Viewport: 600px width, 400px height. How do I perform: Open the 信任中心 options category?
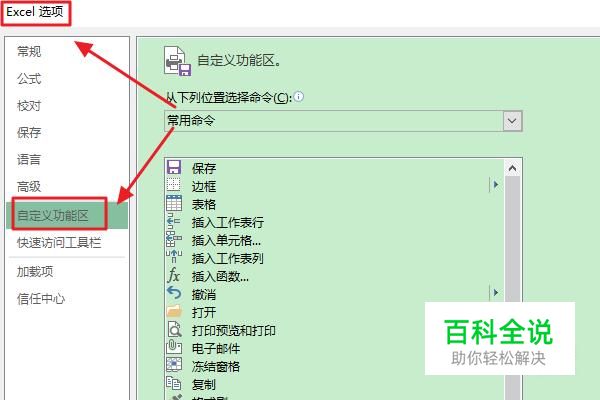coord(41,299)
